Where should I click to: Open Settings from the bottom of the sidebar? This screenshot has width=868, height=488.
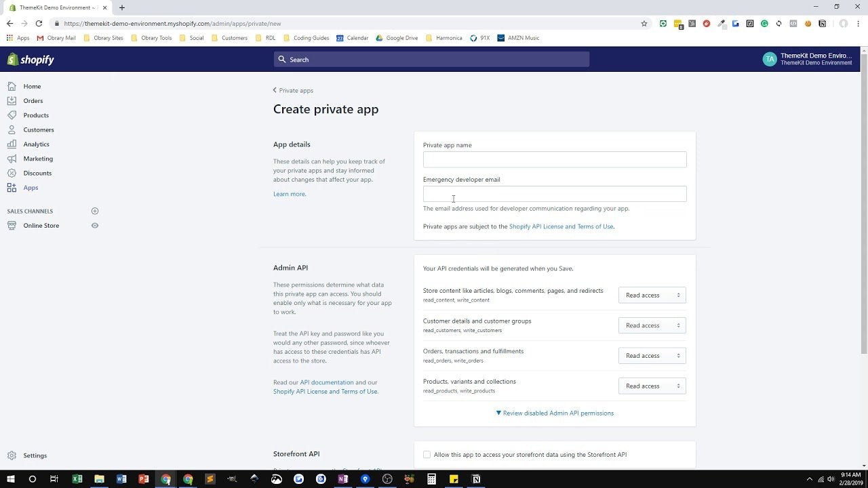click(x=35, y=455)
